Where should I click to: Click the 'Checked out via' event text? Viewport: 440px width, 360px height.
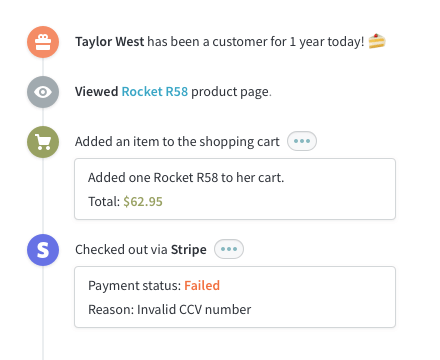121,250
